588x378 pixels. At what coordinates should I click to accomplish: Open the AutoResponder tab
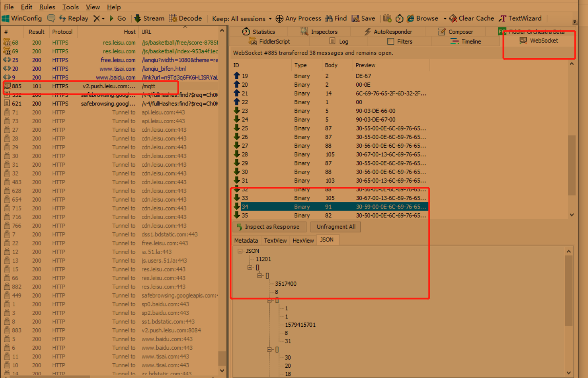pyautogui.click(x=388, y=32)
